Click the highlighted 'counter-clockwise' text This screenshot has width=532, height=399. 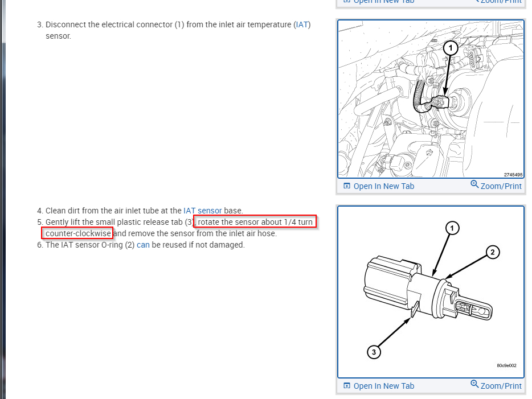point(78,233)
